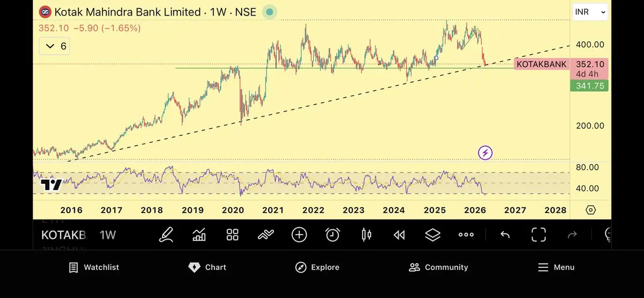Click the 352.10 −5.90 (−1.65%) change text

point(90,28)
